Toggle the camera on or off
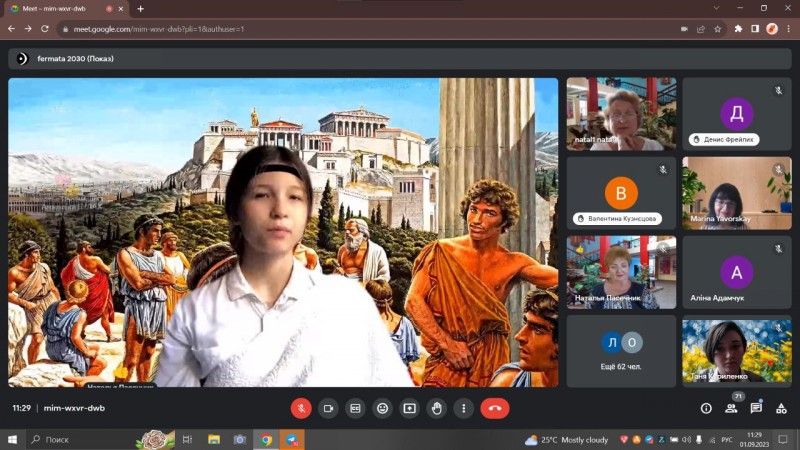This screenshot has width=800, height=450. coord(328,408)
